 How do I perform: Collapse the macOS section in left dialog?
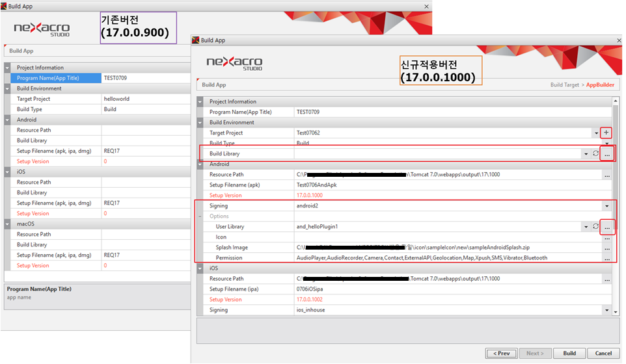(x=8, y=224)
